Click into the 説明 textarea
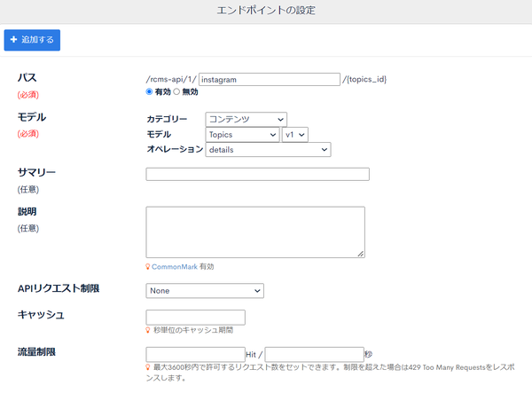 [255, 232]
